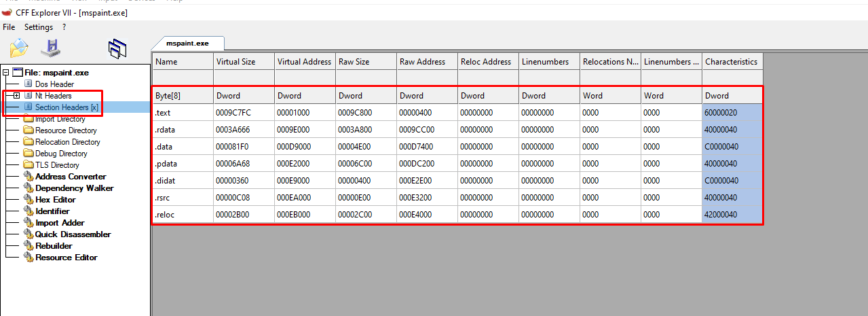Open the Settings menu
Image resolution: width=868 pixels, height=316 pixels.
(x=39, y=27)
